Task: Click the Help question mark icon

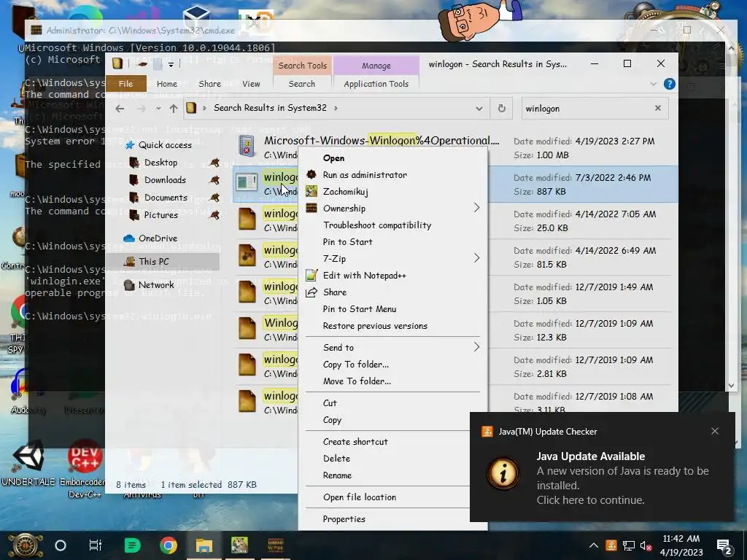Action: click(670, 84)
